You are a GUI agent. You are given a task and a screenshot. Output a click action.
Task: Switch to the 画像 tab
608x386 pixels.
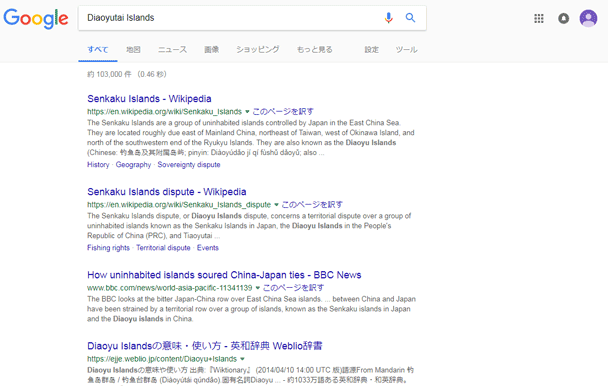(x=212, y=50)
